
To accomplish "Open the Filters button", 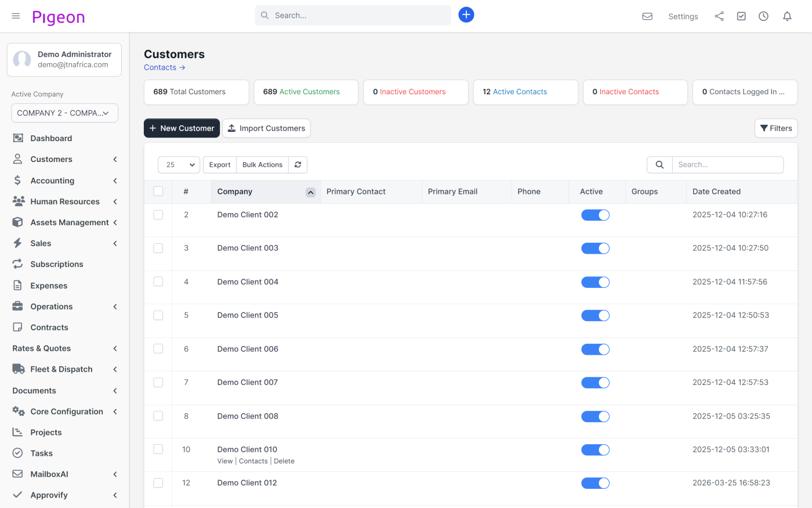I will (x=776, y=128).
